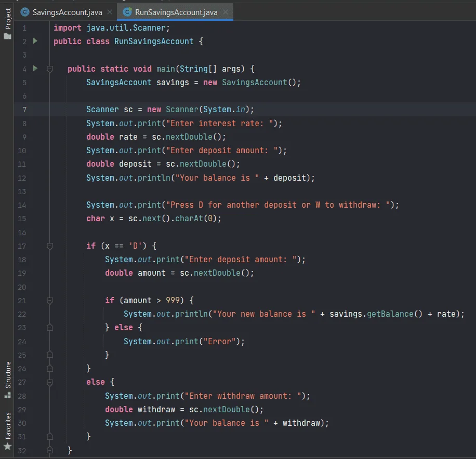The height and width of the screenshot is (459, 476).
Task: Open the Favorites tool window
Action: (x=8, y=431)
